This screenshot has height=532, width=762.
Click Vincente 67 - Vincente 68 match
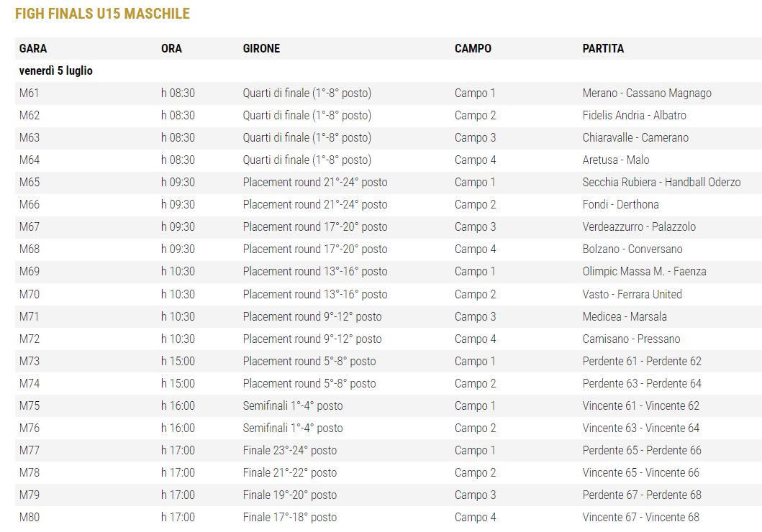tap(641, 518)
